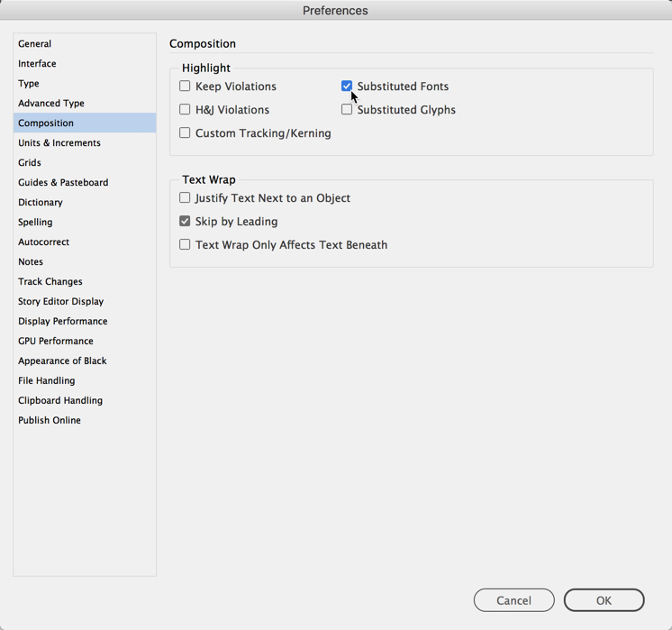Switch to the Interface preferences
The width and height of the screenshot is (672, 630).
pyautogui.click(x=37, y=63)
